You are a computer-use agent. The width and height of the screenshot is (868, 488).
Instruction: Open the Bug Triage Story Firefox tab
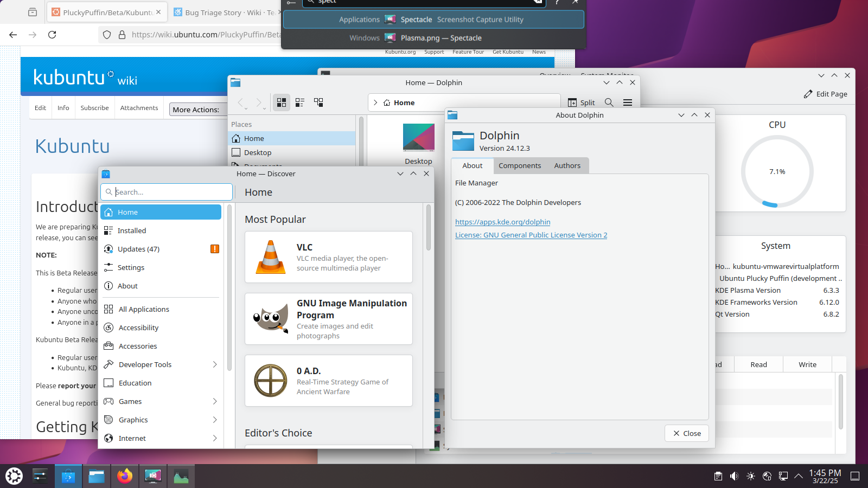pyautogui.click(x=225, y=12)
